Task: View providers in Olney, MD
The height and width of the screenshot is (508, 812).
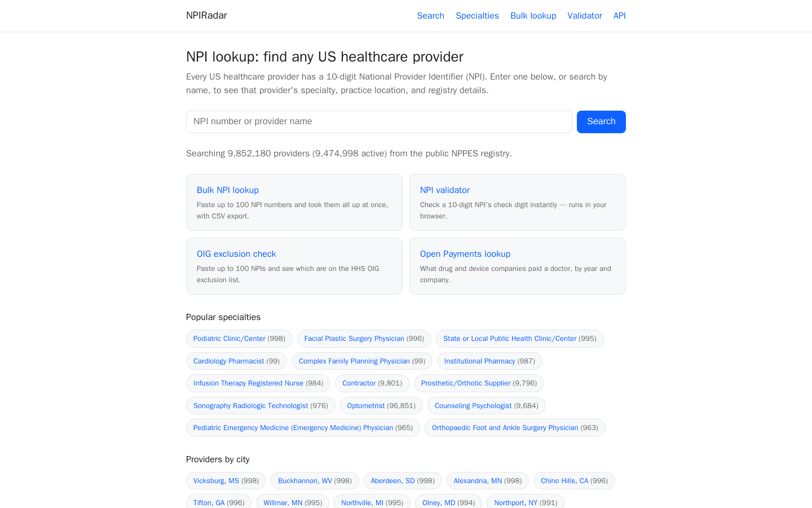Action: [448, 502]
